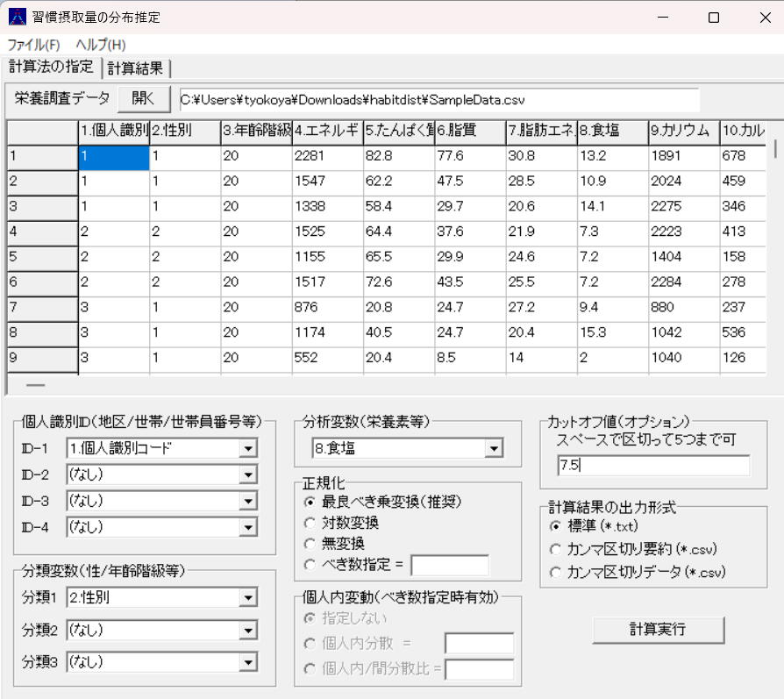
Task: Click the カットオフ値 input field
Action: (652, 466)
